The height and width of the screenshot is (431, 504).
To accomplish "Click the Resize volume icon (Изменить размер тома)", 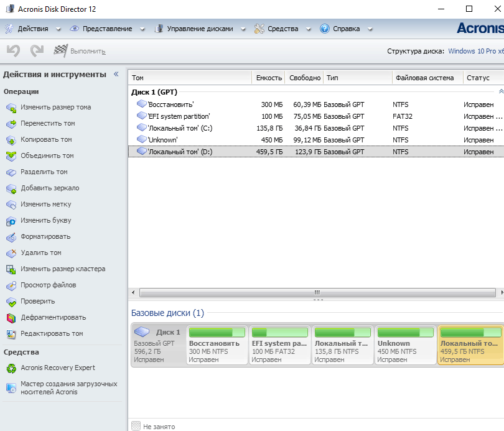I will [x=11, y=108].
